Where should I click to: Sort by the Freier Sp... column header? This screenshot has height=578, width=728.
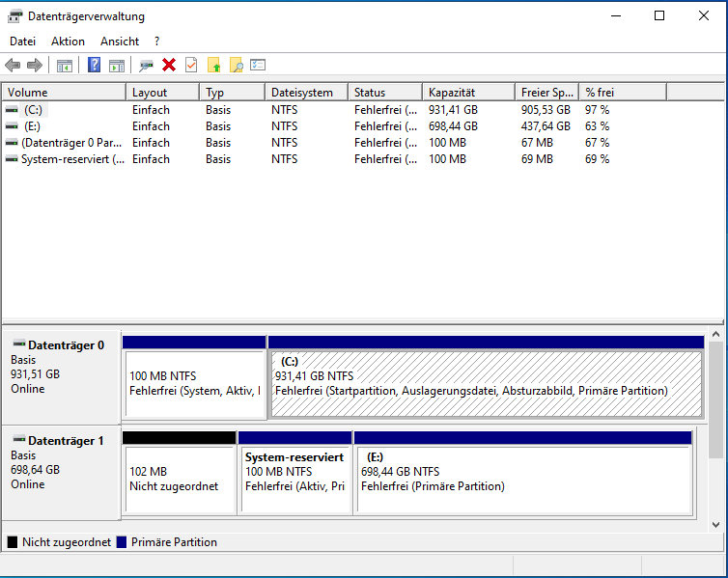[x=547, y=93]
